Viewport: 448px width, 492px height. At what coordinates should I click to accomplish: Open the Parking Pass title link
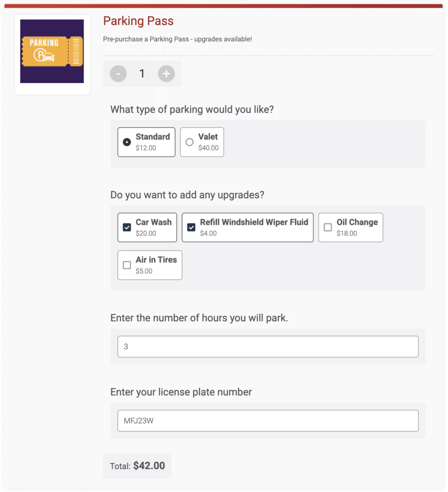point(138,21)
